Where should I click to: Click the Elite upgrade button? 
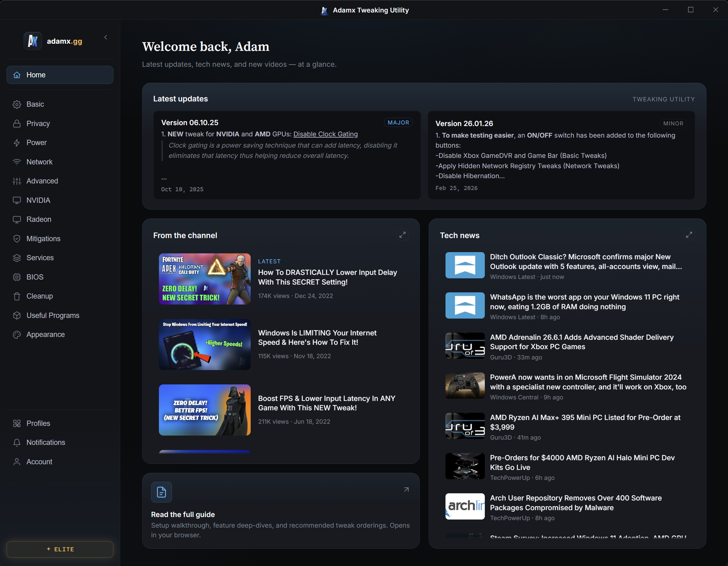pos(60,549)
